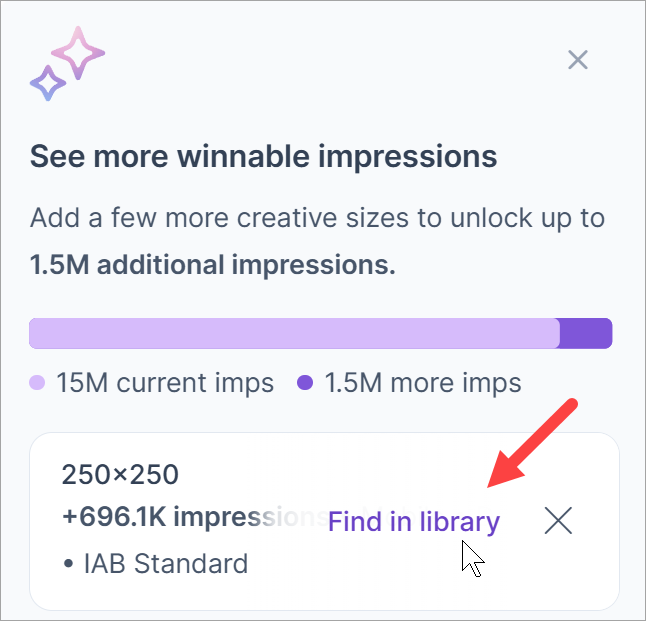Open the Find in library link
The height and width of the screenshot is (621, 646).
point(413,521)
